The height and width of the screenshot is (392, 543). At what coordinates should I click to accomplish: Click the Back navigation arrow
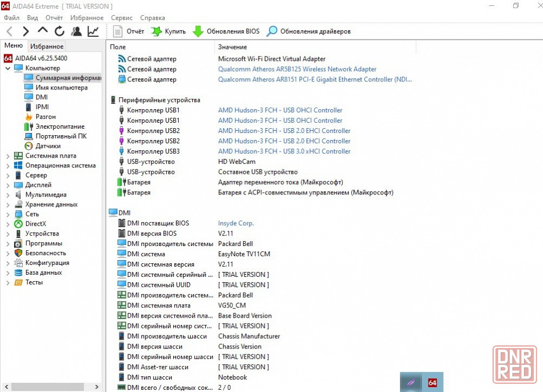(x=10, y=31)
